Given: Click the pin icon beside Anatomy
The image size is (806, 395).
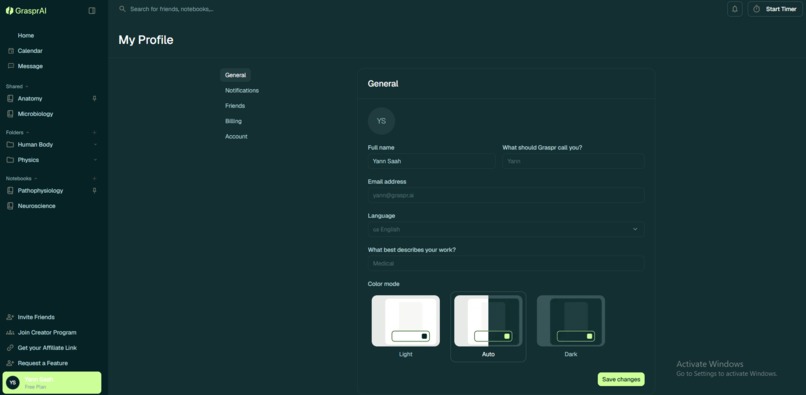Looking at the screenshot, I should click(x=94, y=98).
